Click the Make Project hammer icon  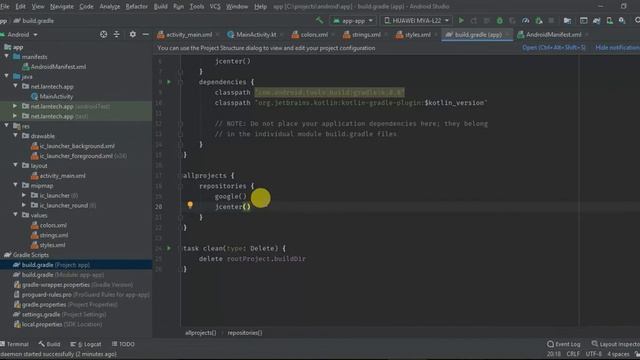click(x=319, y=20)
